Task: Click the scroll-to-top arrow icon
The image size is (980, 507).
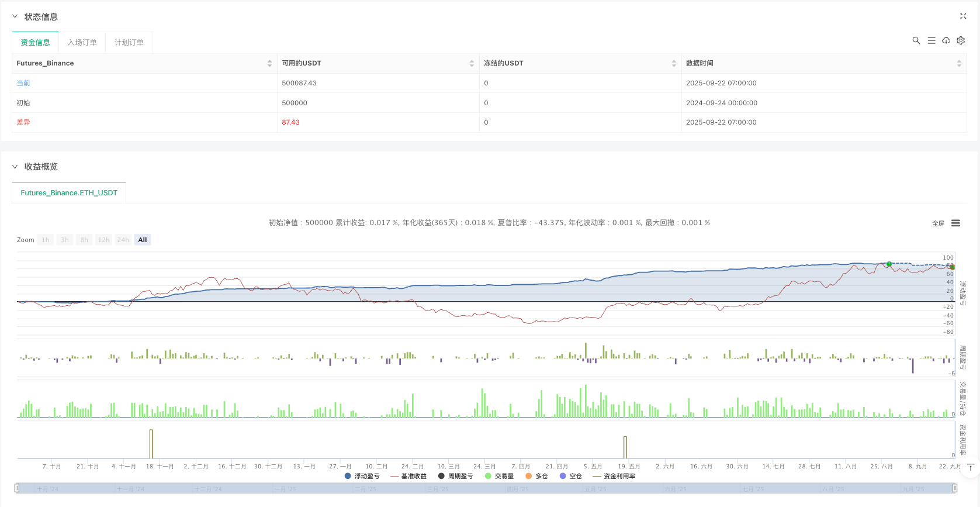Action: click(971, 467)
